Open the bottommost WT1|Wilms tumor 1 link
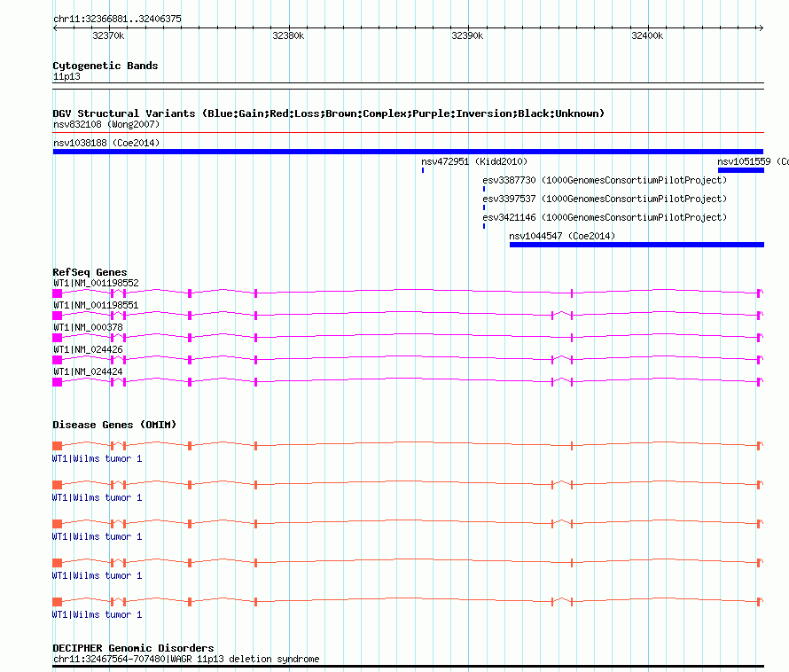This screenshot has height=672, width=789. [98, 614]
